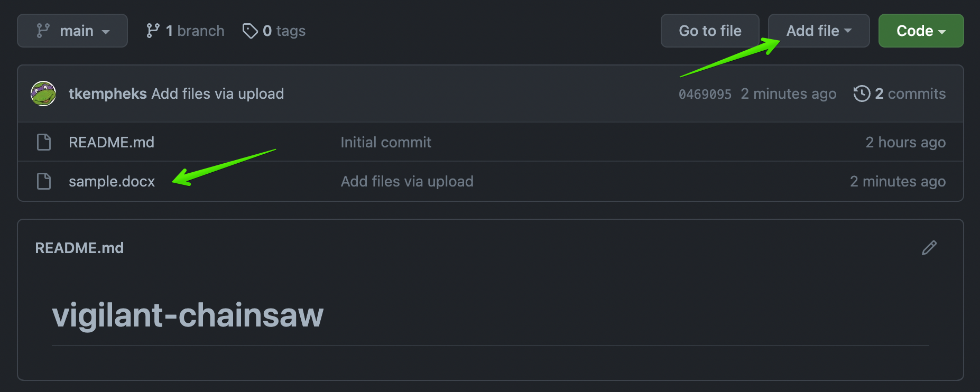Screen dimensions: 980x392
Task: Click the copy icon area of commit 0469095
Action: (705, 94)
